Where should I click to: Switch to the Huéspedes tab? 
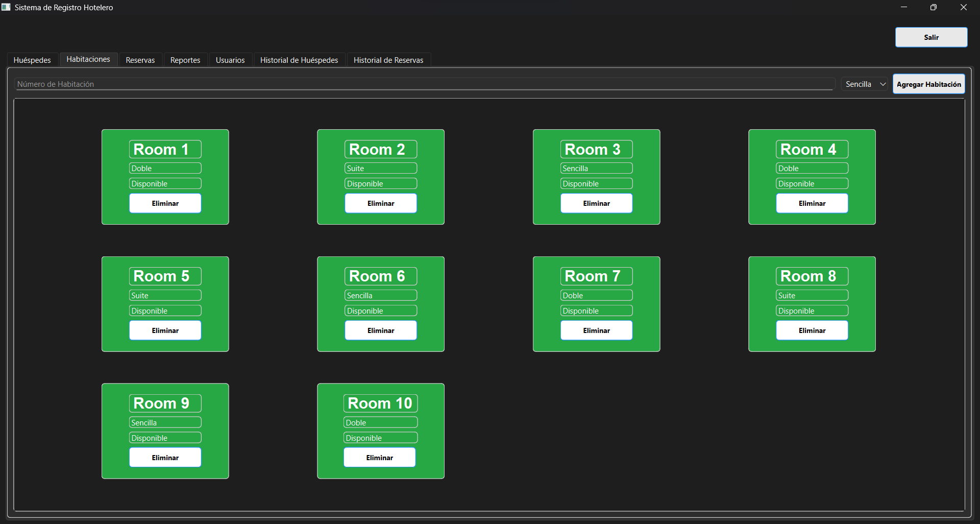32,60
